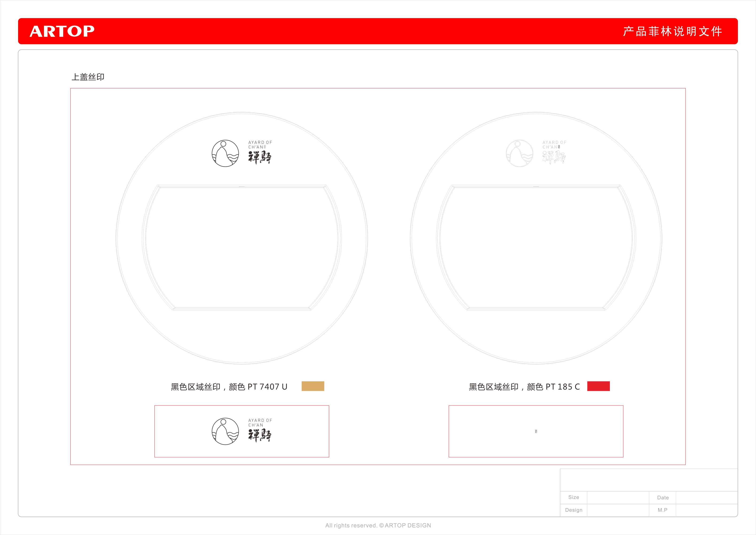Click the black 禅驿 calligraphy on left lid

coord(260,157)
